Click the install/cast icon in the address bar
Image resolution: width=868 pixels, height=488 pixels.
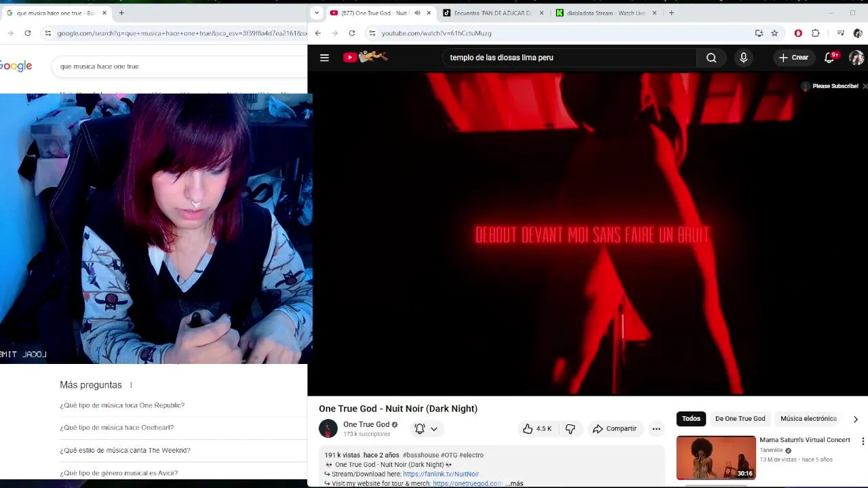click(759, 33)
